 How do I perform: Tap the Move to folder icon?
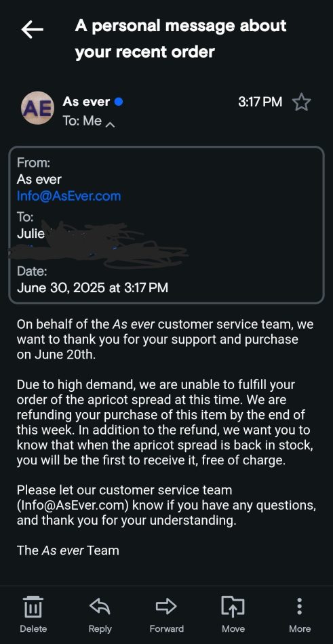[x=233, y=606]
